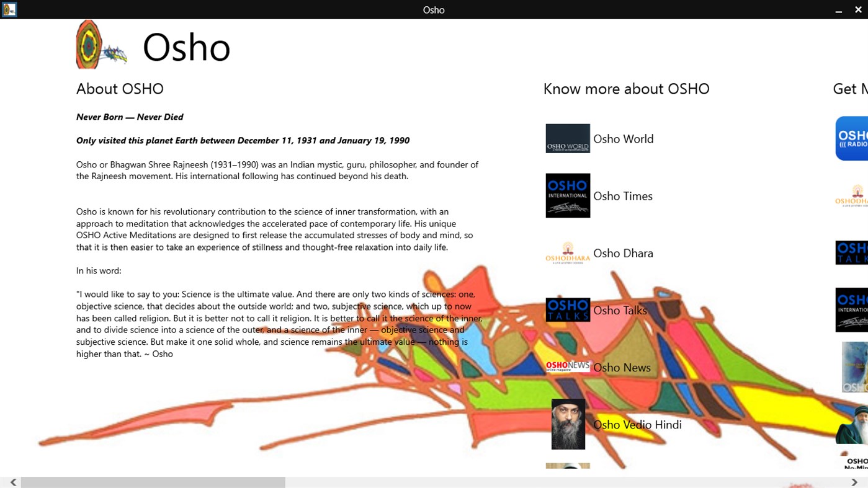868x488 pixels.
Task: Open the Osho Vedio Hindi portrait thumbnail
Action: pos(568,424)
